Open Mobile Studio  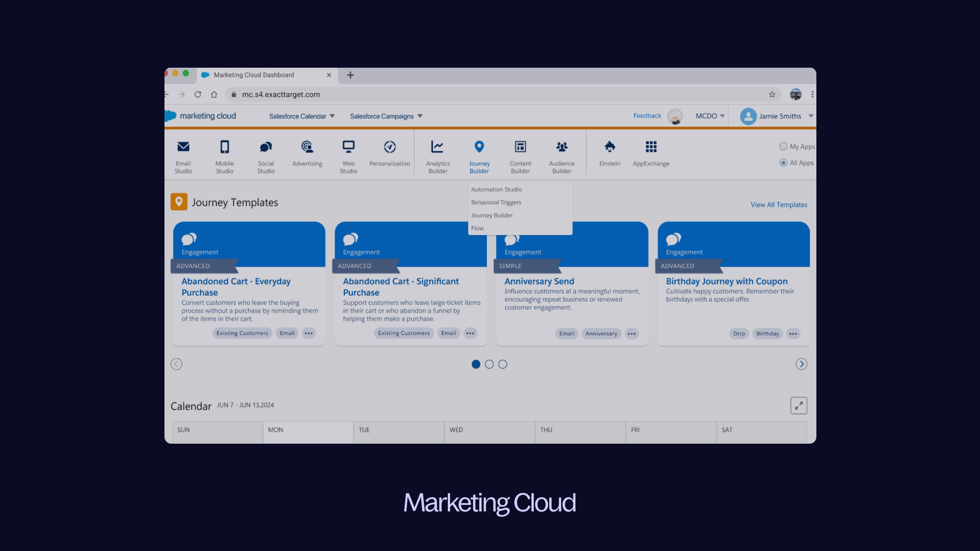[225, 156]
